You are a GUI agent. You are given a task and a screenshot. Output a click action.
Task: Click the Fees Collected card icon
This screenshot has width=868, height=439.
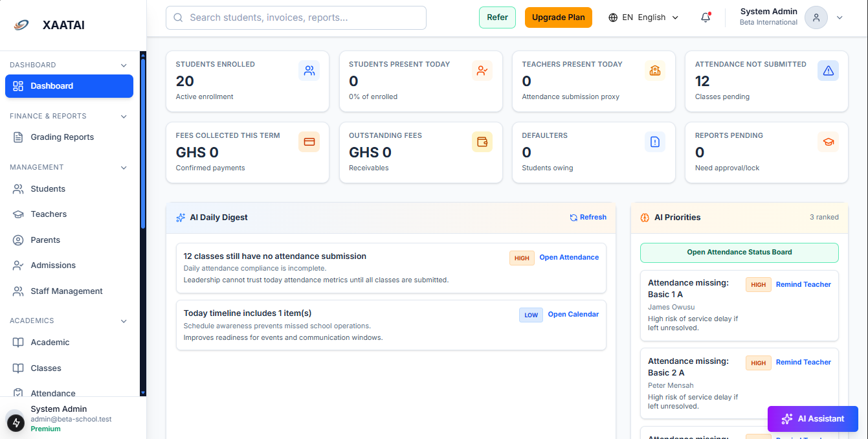point(309,142)
